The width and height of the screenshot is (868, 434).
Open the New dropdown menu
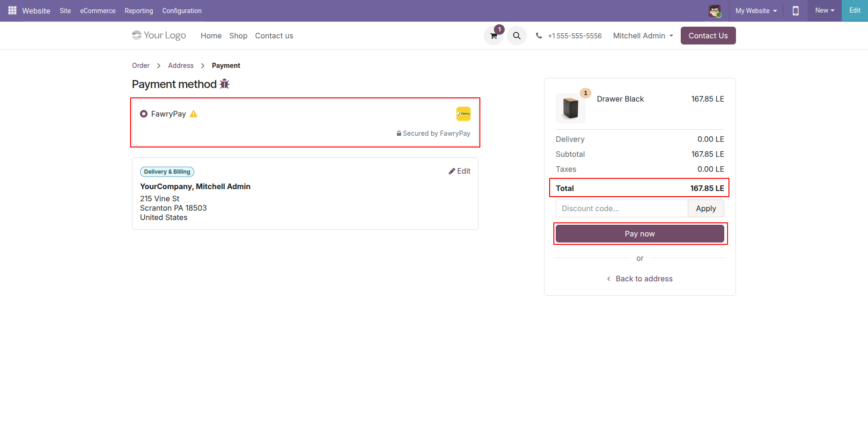click(x=824, y=10)
